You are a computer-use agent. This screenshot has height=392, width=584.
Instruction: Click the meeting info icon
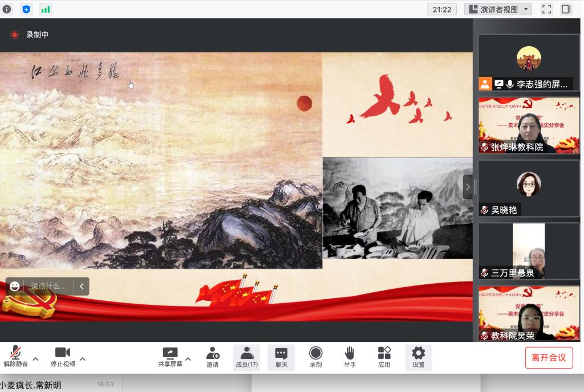[x=7, y=9]
